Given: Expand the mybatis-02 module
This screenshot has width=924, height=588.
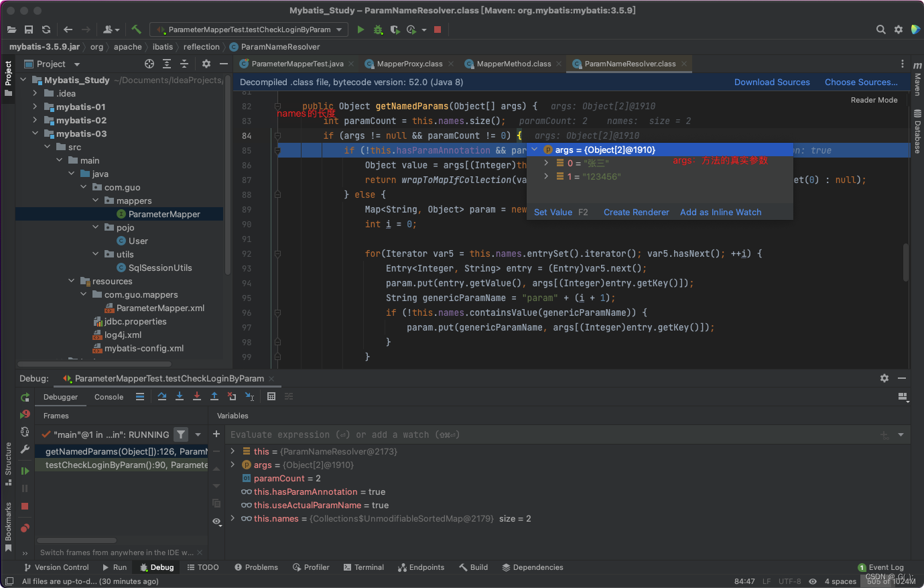Looking at the screenshot, I should [35, 120].
